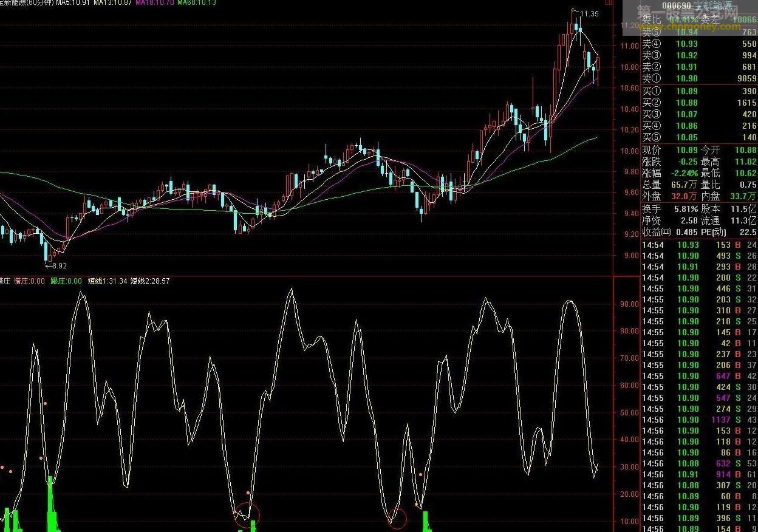
Task: Click the 换手 value 5.81%
Action: tap(686, 209)
